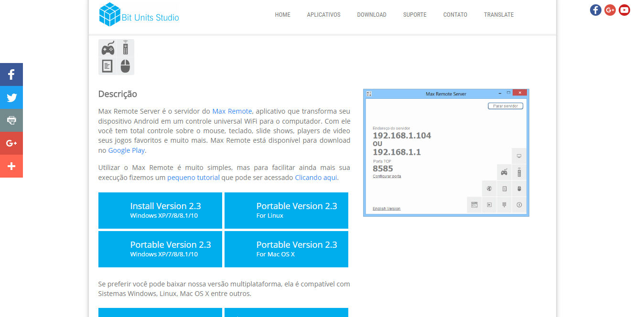Viewport: 644px width, 317px height.
Task: Download Install Version 2.3 for Windows
Action: pos(160,211)
